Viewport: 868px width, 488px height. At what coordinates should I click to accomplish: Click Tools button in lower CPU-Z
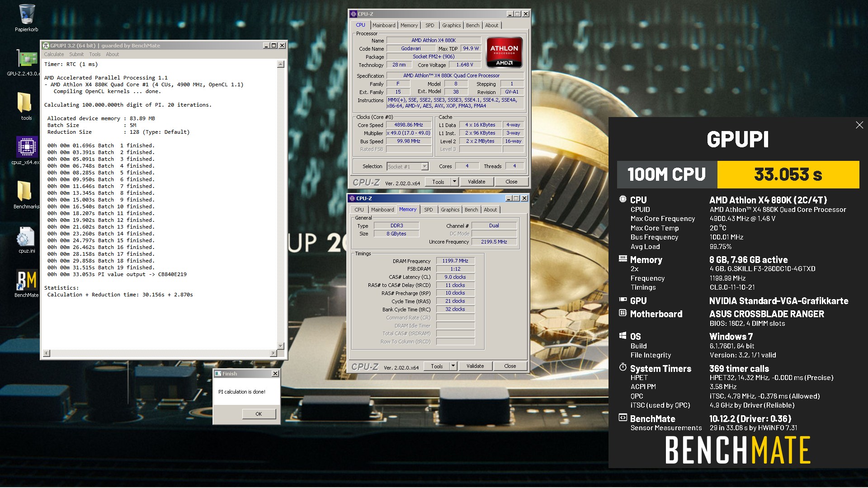tap(437, 366)
